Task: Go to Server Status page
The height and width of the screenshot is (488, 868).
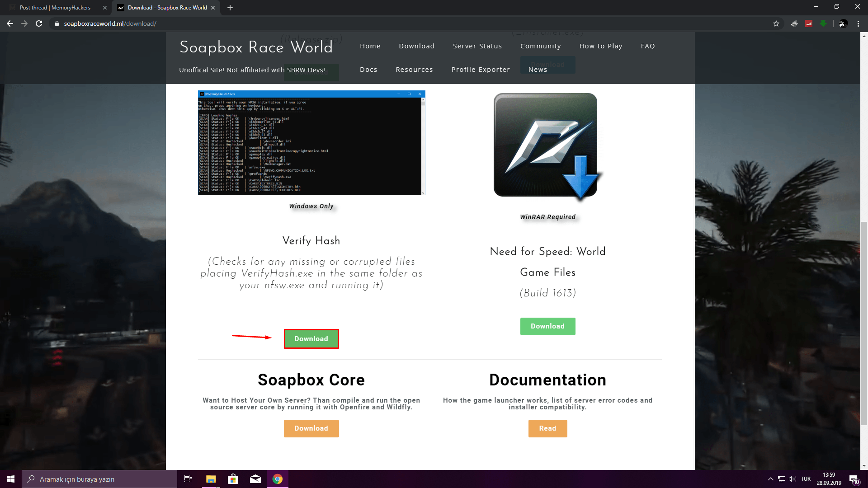Action: (477, 46)
